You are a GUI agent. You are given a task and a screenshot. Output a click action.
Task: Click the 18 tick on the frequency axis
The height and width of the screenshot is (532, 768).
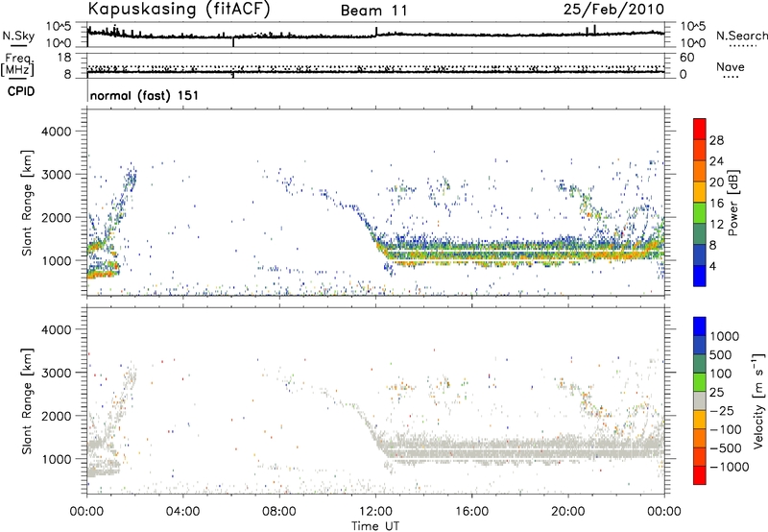[x=64, y=58]
